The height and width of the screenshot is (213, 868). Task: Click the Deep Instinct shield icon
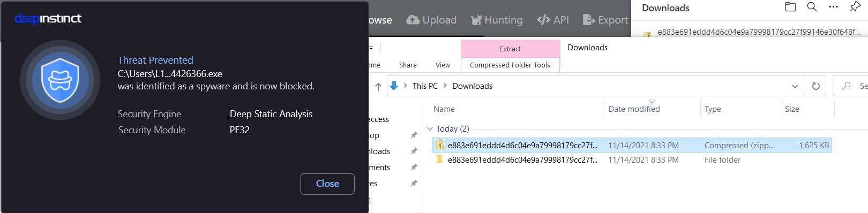[x=60, y=80]
